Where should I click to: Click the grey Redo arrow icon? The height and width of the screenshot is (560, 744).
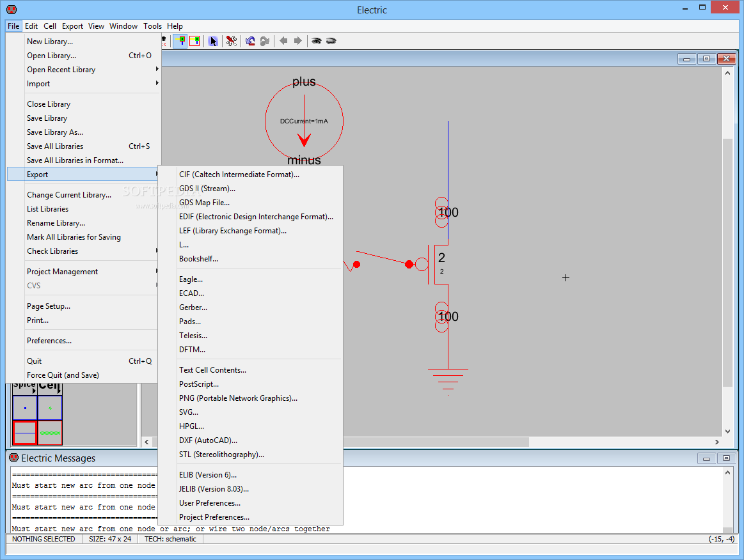pos(265,42)
